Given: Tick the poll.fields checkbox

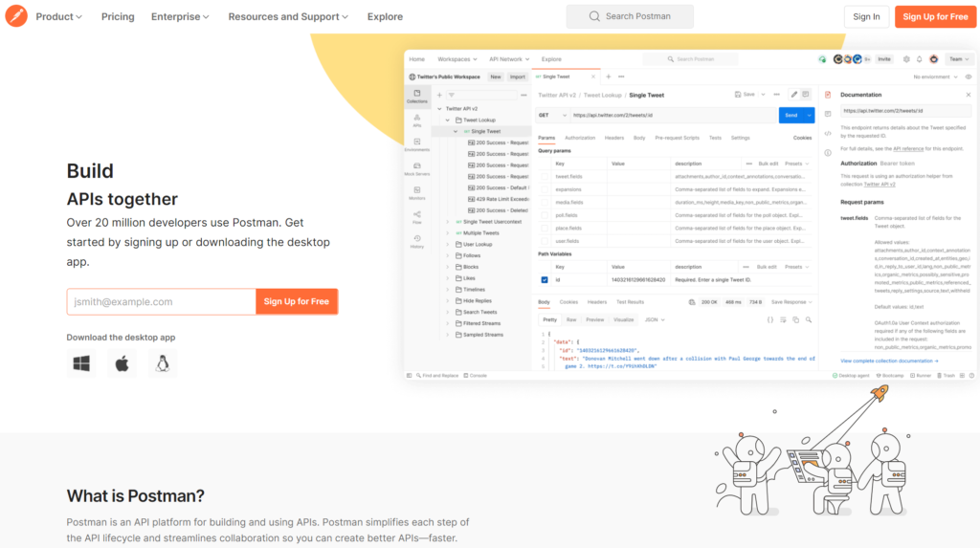Looking at the screenshot, I should click(x=545, y=215).
